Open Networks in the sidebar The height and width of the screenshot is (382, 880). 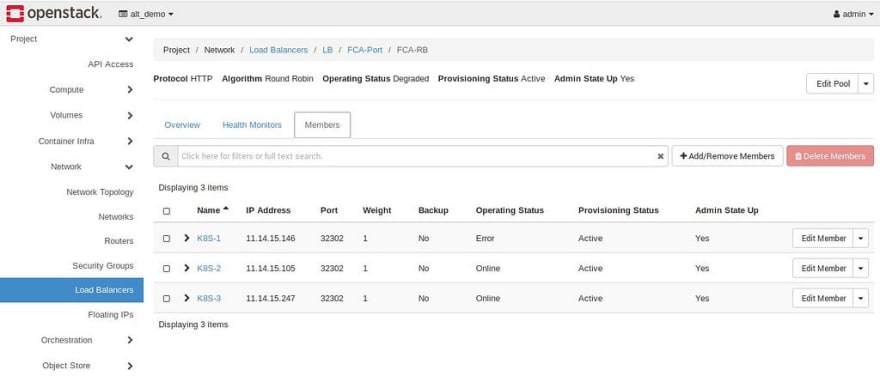coord(116,217)
